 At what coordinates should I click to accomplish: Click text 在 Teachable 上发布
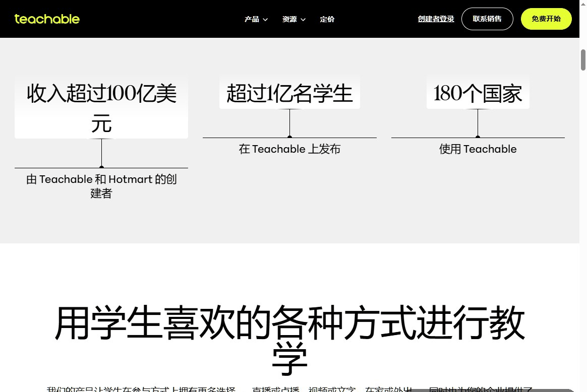coord(289,149)
